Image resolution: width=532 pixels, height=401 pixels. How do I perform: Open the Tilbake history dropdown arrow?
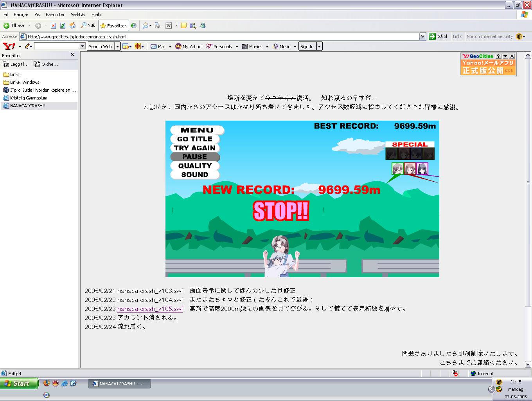(29, 25)
